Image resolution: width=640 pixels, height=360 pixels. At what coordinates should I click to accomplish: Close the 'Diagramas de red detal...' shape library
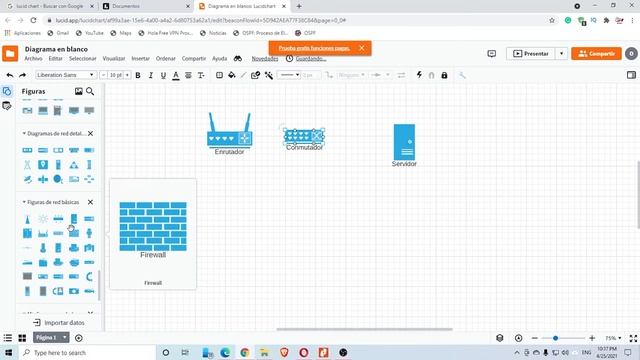[91, 133]
